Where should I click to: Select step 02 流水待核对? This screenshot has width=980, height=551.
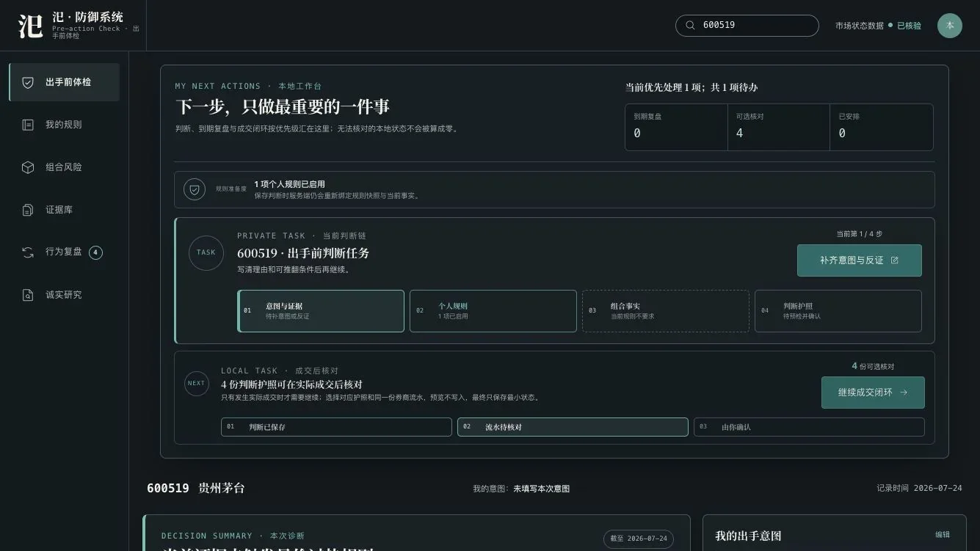pos(573,427)
